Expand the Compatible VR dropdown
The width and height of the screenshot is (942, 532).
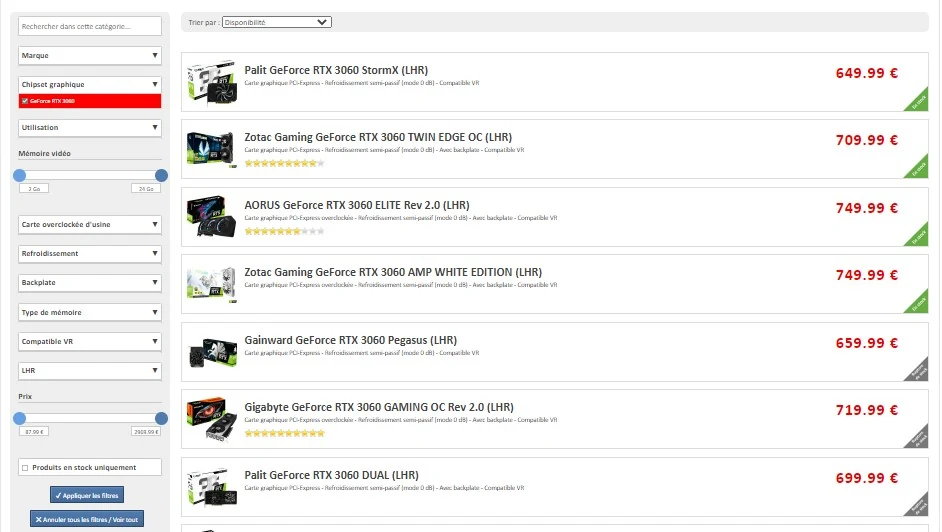pyautogui.click(x=90, y=341)
